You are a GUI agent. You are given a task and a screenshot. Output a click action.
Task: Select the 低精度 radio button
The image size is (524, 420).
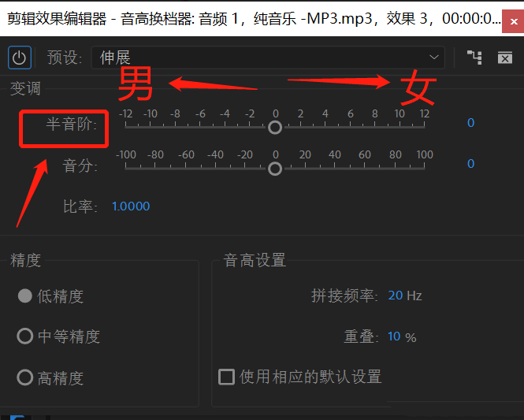click(25, 296)
